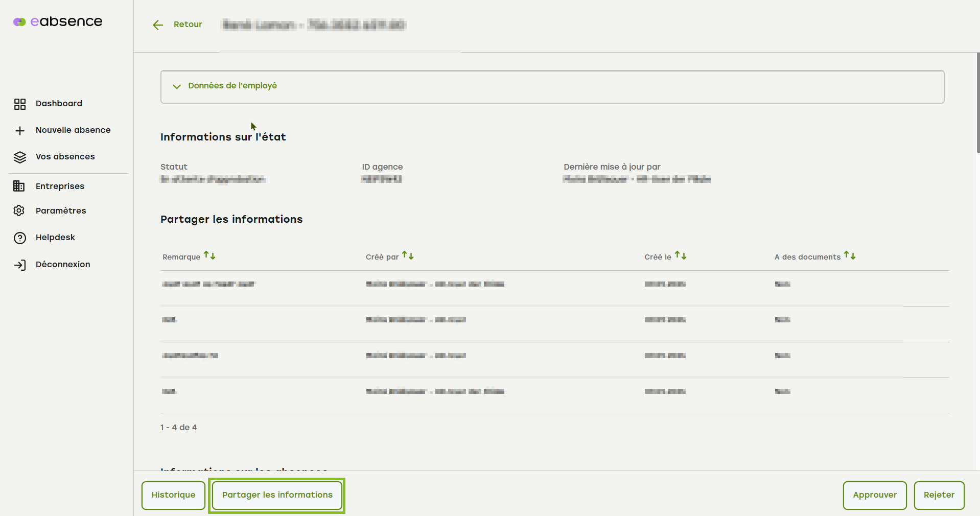Click the Dashboard grid icon
This screenshot has height=516, width=980.
click(20, 104)
